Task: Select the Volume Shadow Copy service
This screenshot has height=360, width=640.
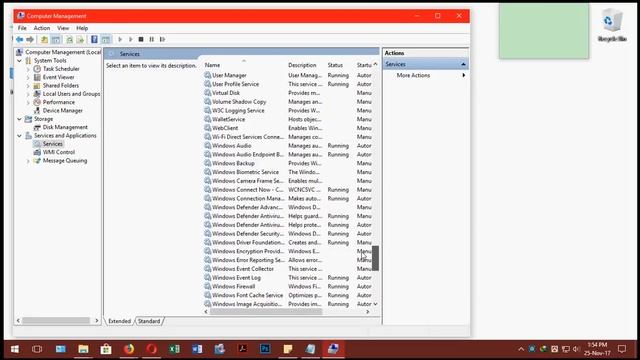Action: pos(239,102)
